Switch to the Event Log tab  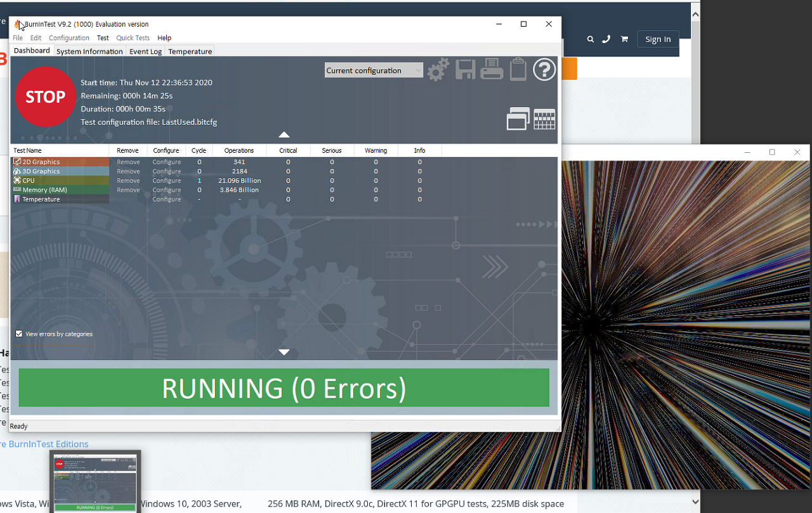click(146, 51)
